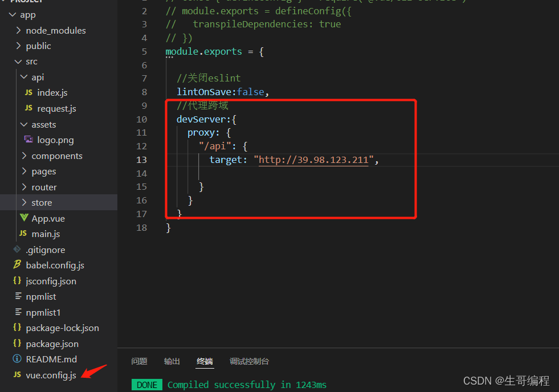The image size is (559, 392).
Task: Click the JS icon beside index.js
Action: [28, 93]
